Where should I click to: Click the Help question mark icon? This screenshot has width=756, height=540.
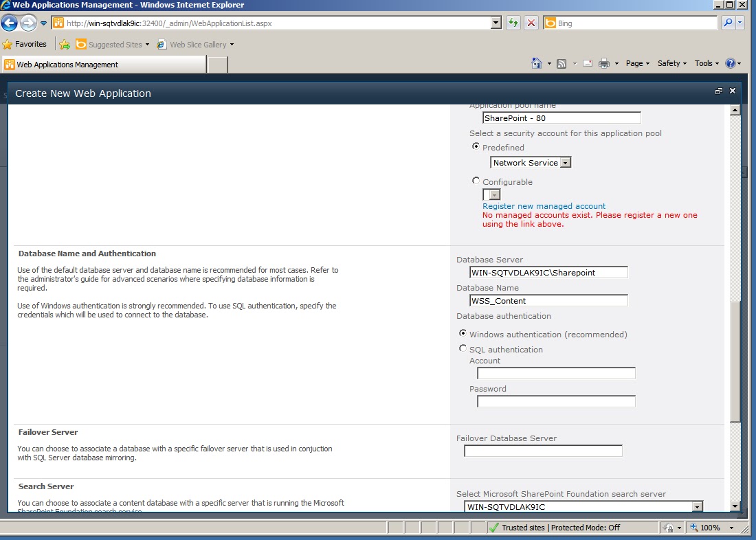tap(731, 63)
